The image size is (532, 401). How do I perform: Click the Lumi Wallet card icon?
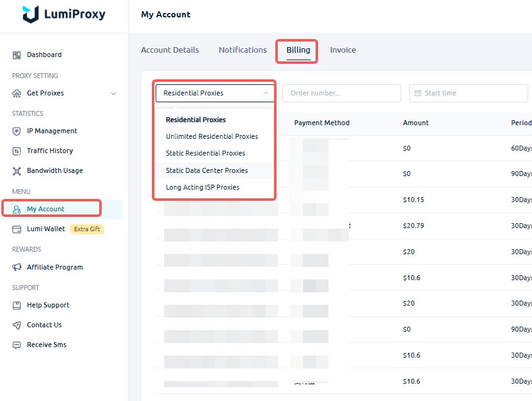point(17,229)
